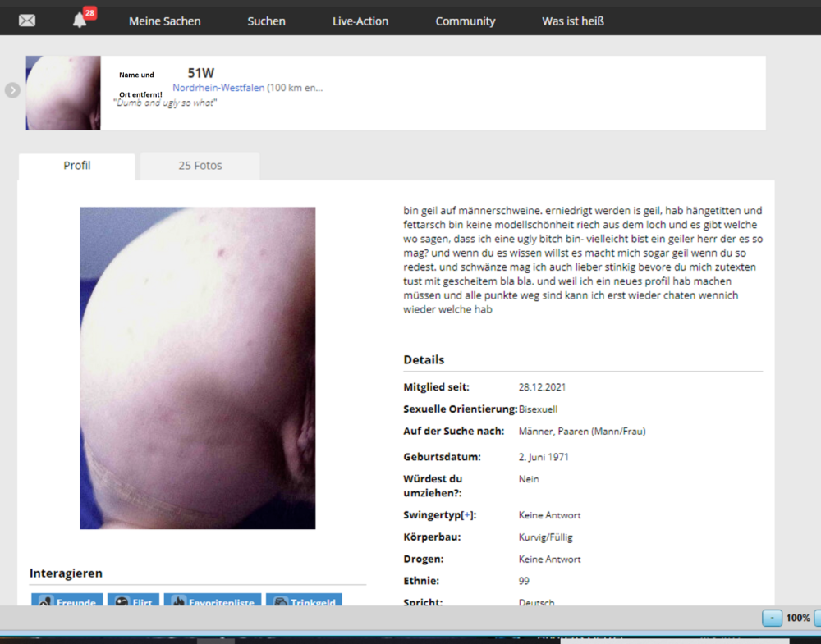
Task: Open the Meine Sachen menu
Action: tap(164, 21)
